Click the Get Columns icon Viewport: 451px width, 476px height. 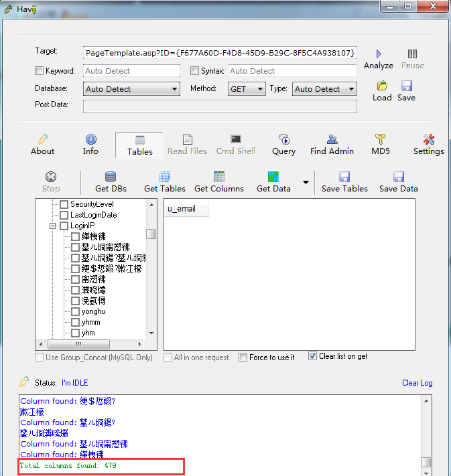pyautogui.click(x=219, y=177)
